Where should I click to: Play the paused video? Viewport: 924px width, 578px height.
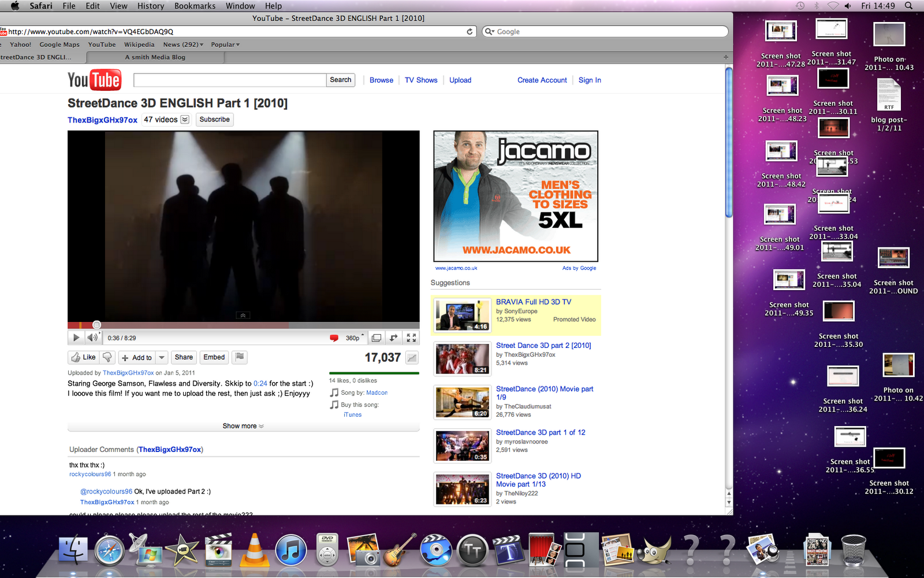pos(76,338)
